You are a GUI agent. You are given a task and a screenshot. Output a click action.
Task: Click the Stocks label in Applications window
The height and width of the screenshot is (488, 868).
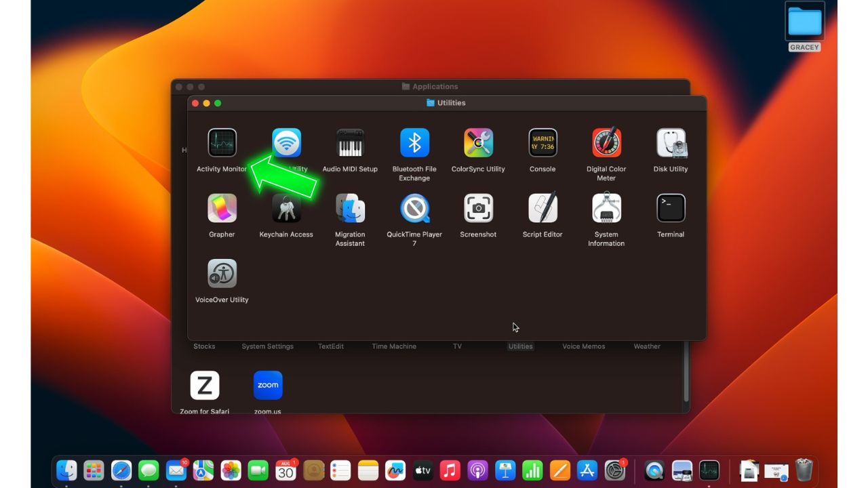pyautogui.click(x=204, y=346)
